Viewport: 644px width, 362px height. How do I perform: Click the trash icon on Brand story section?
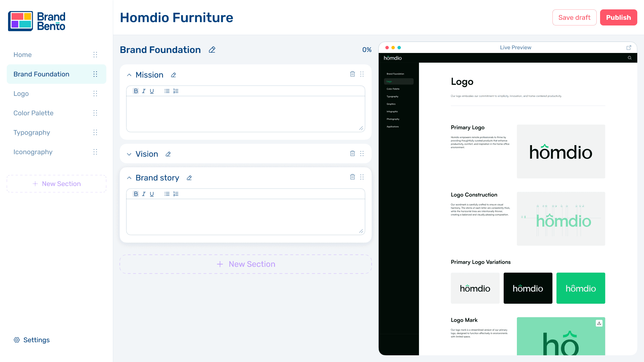[x=352, y=177]
